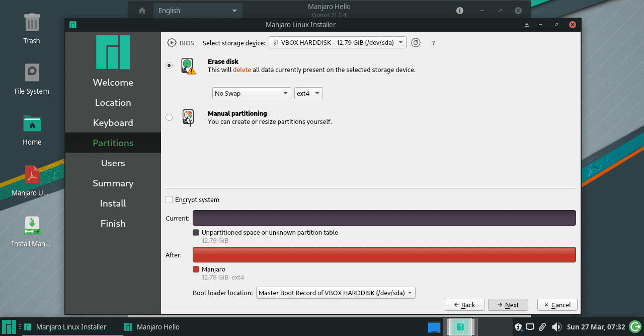The height and width of the screenshot is (336, 644).
Task: Click the 'Manual partitioning' heading text
Action: pos(237,113)
